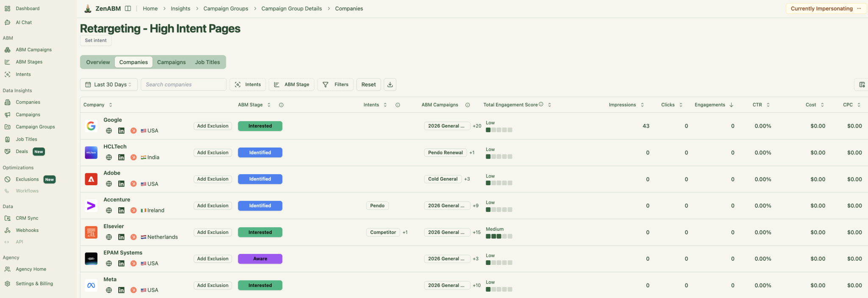The image size is (868, 298).
Task: Click the Competitor intent tag for Elsevier
Action: 383,232
